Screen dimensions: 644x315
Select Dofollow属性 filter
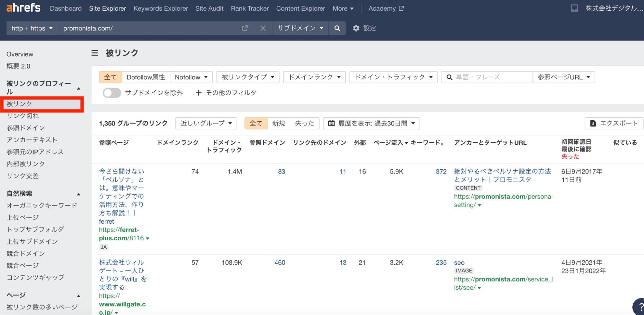[x=146, y=77]
